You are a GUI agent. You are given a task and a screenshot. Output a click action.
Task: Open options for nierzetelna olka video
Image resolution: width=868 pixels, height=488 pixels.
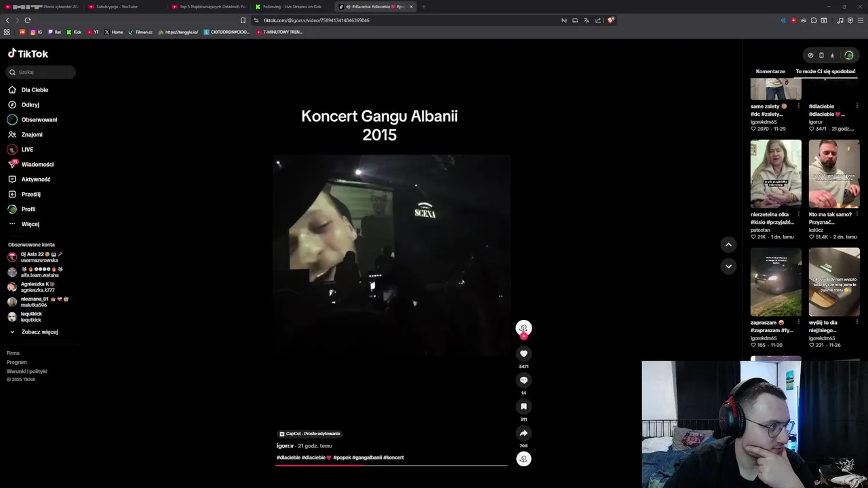click(798, 214)
